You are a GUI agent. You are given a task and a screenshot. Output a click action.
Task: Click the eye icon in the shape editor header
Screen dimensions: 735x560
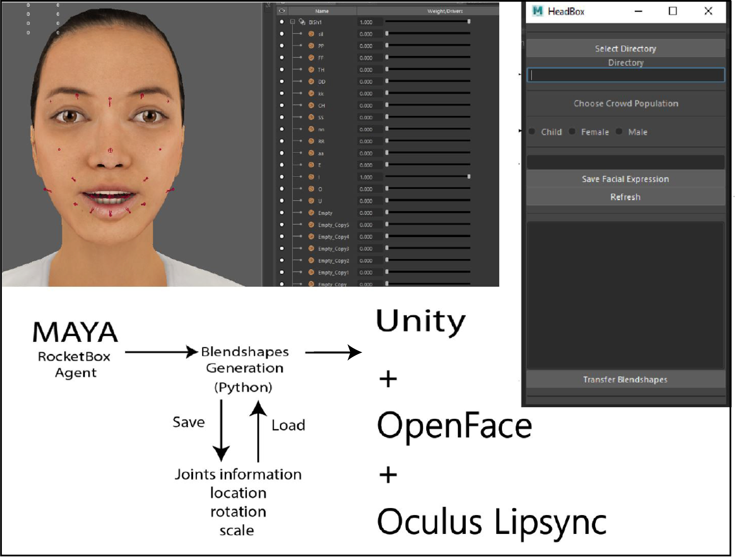pyautogui.click(x=282, y=11)
